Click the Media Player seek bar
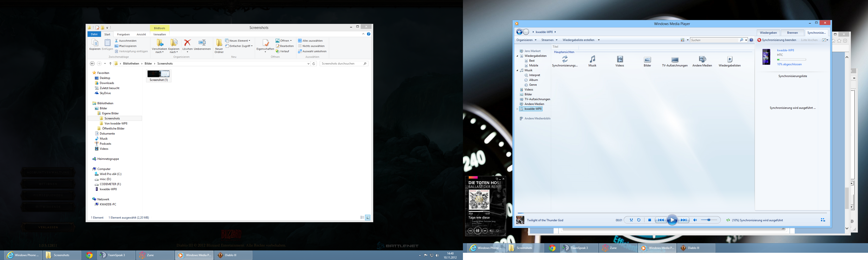 672,213
